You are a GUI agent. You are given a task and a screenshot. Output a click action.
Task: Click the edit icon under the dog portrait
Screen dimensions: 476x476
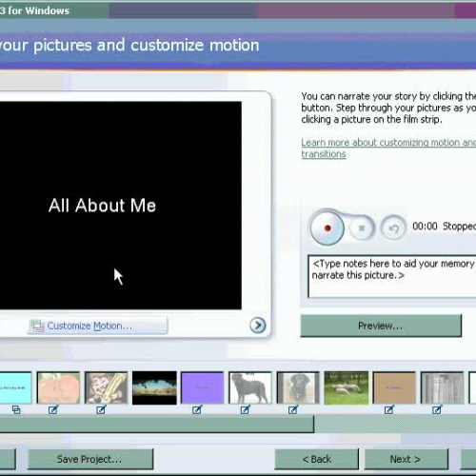tap(293, 409)
